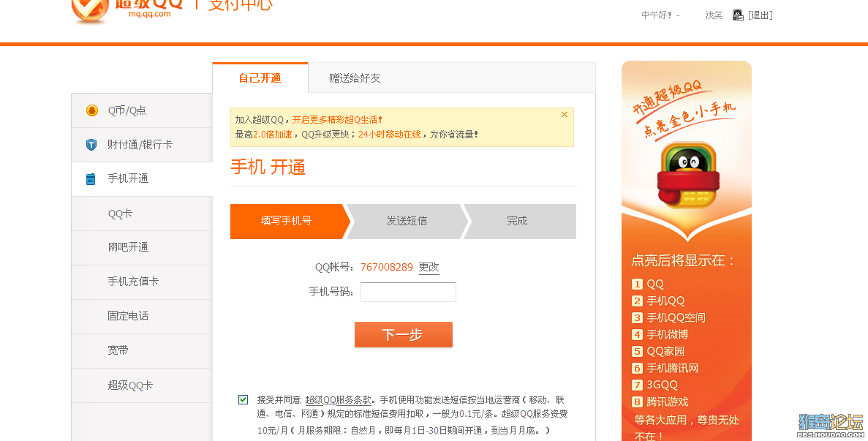Viewport: 868px width, 441px height.
Task: Click the QQ家园 list item
Action: [x=658, y=351]
